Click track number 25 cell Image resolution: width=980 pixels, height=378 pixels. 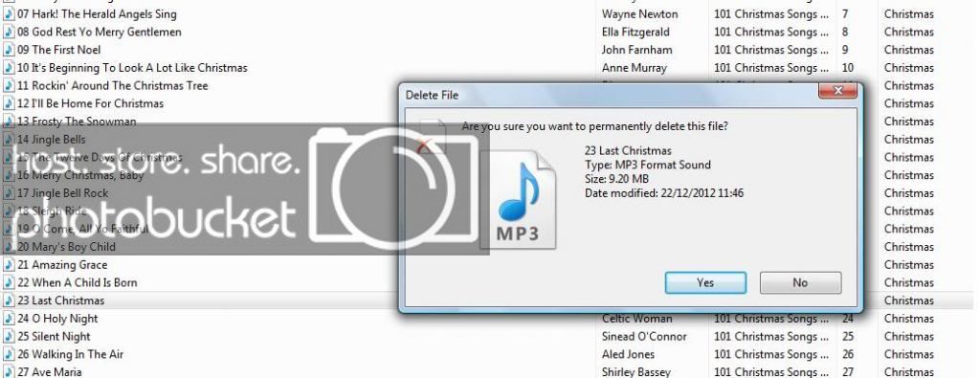[848, 336]
